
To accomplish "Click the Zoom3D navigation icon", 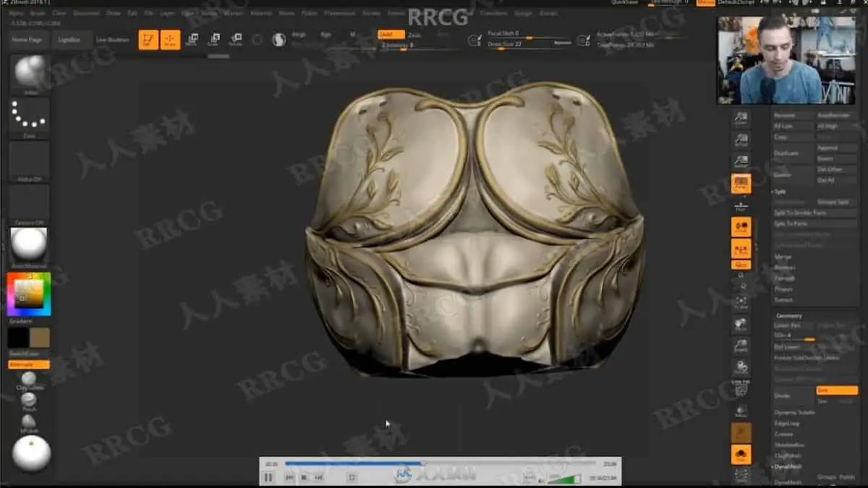I will click(741, 348).
